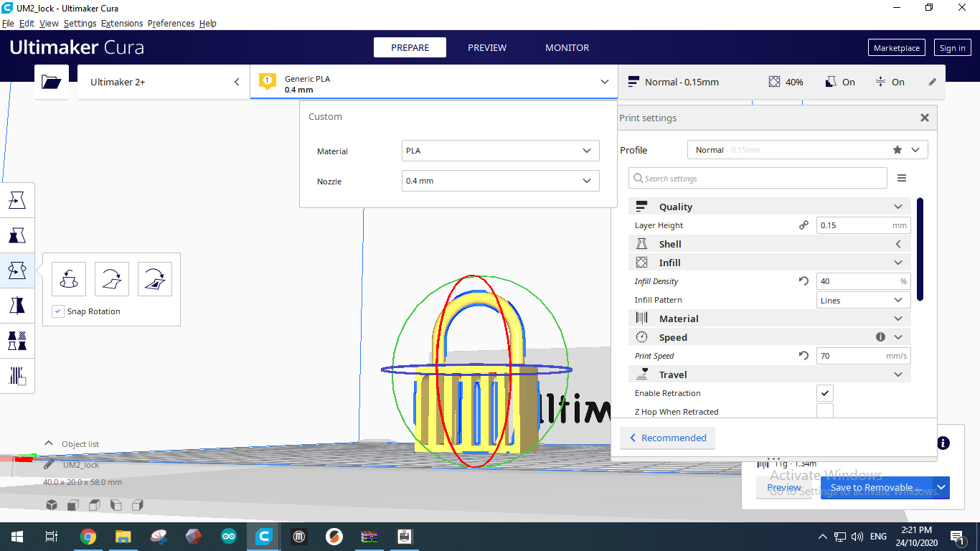Switch to the 3D view cube icon
The width and height of the screenshot is (980, 551).
[x=52, y=505]
